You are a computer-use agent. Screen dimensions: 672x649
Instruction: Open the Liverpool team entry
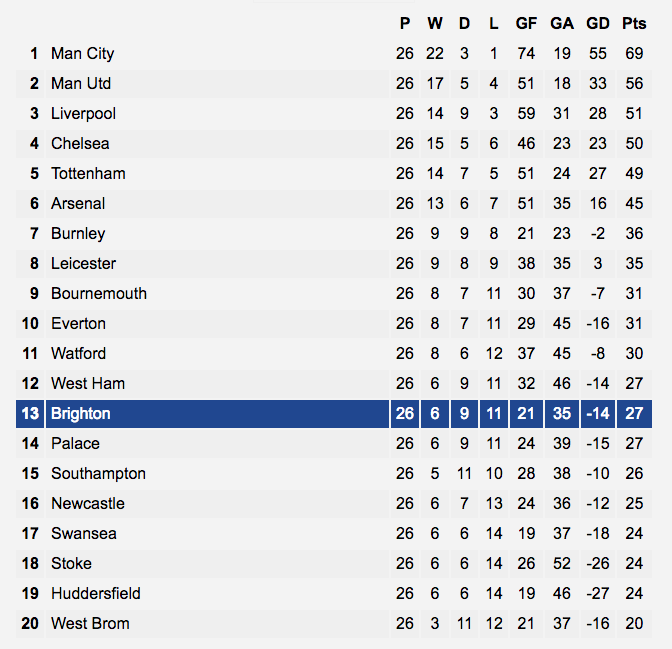pos(83,114)
